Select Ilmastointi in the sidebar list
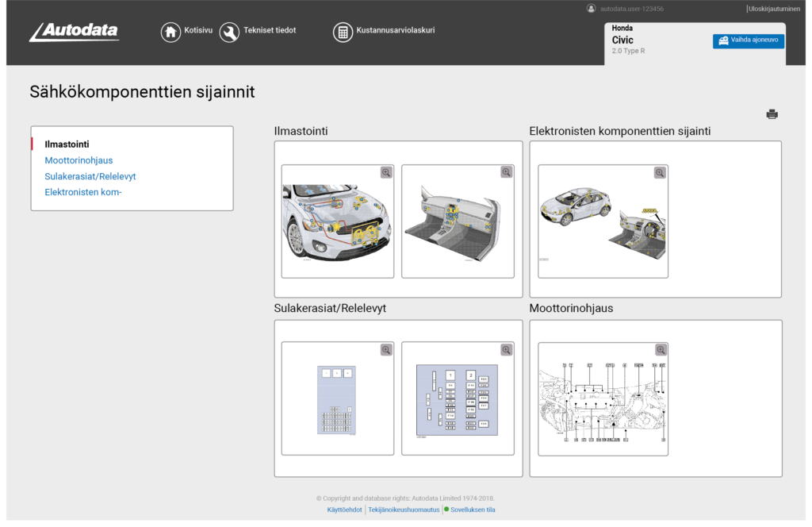The height and width of the screenshot is (527, 812). coord(67,144)
